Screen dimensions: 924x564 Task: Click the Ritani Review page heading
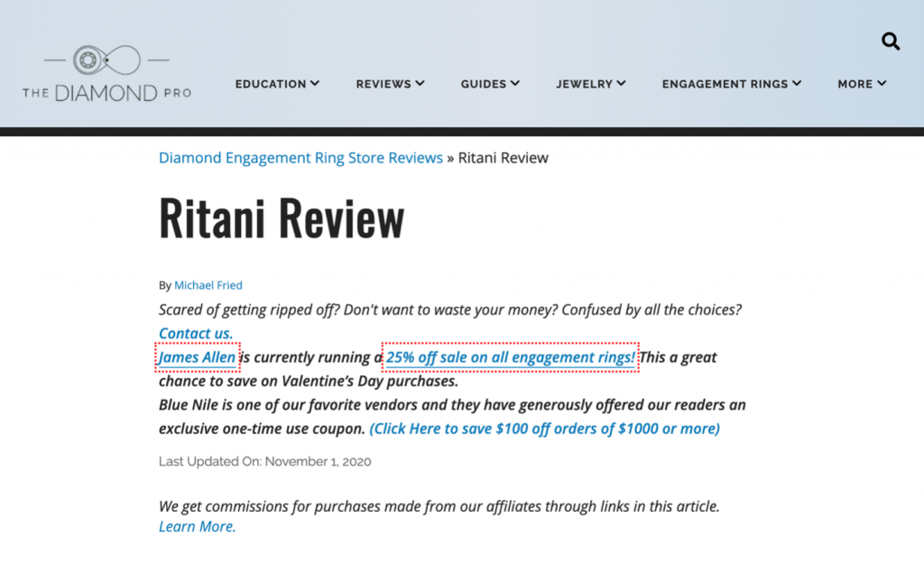click(282, 217)
